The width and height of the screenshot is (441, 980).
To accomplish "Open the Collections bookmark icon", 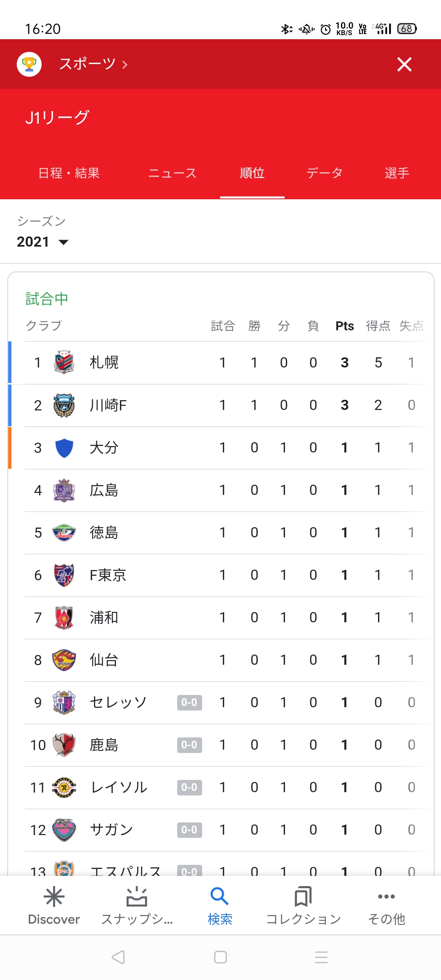I will click(x=303, y=897).
